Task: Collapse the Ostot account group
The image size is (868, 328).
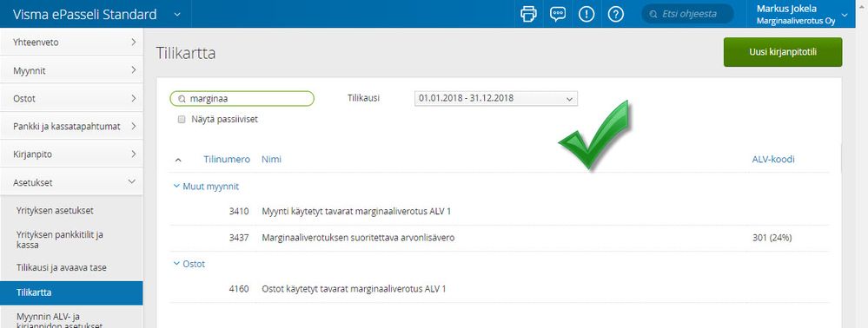Action: click(x=176, y=264)
